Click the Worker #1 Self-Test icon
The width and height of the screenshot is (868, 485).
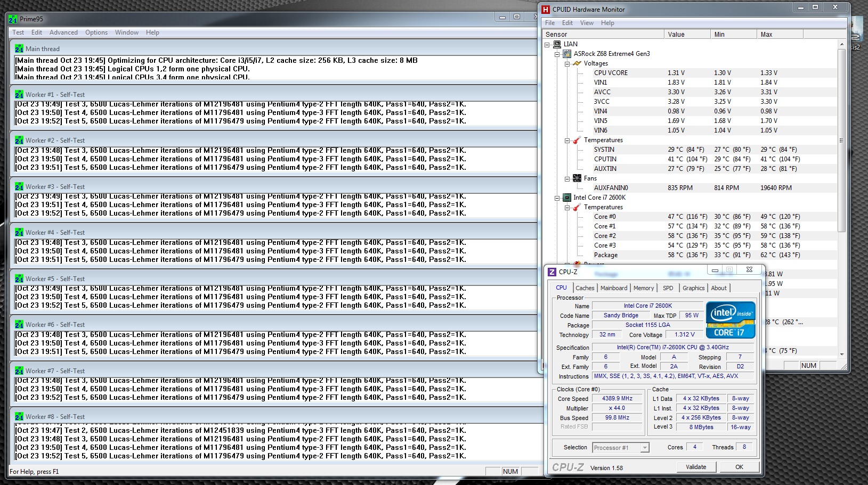point(19,94)
